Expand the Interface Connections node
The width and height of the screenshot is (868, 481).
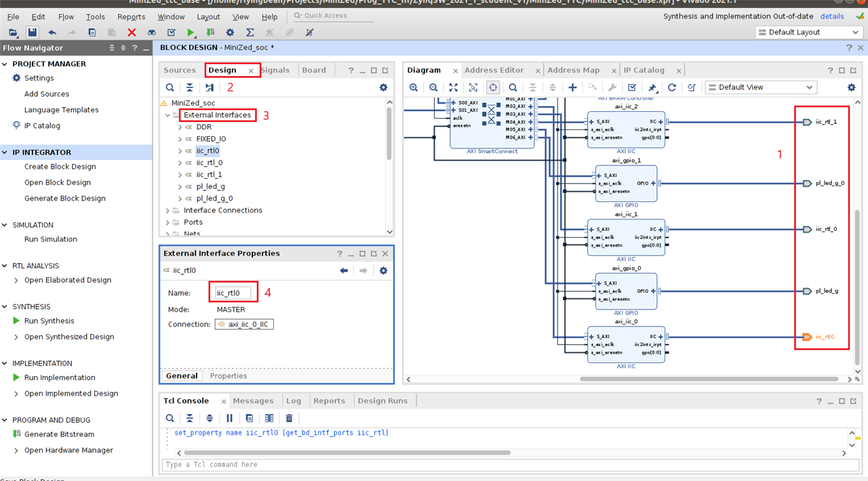coord(167,211)
